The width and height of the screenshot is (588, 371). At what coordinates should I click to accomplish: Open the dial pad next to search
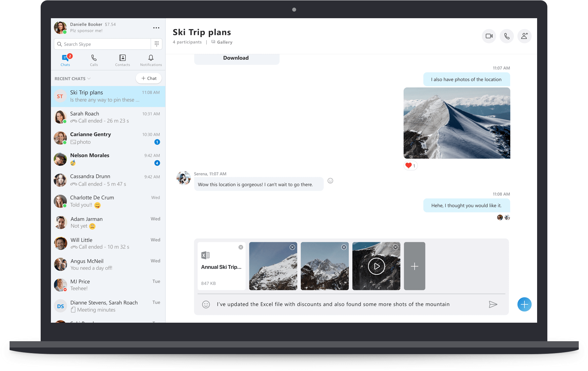click(157, 44)
